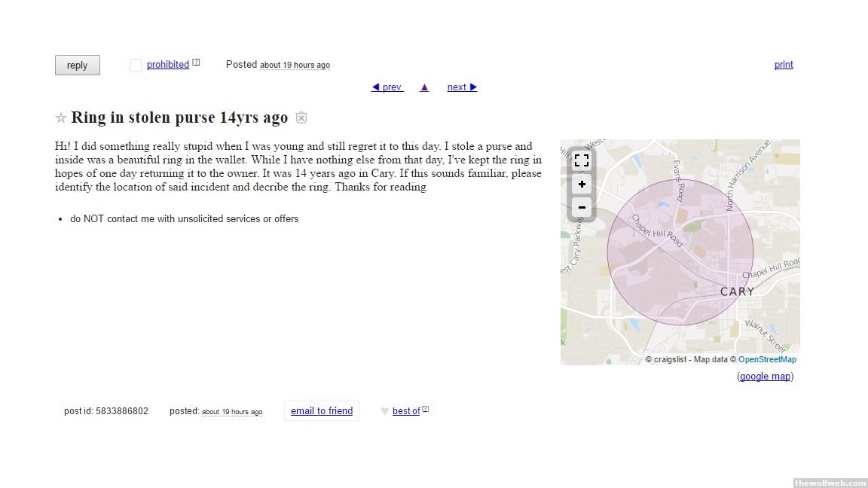The height and width of the screenshot is (488, 868).
Task: Favorite this post with the star icon
Action: [61, 118]
